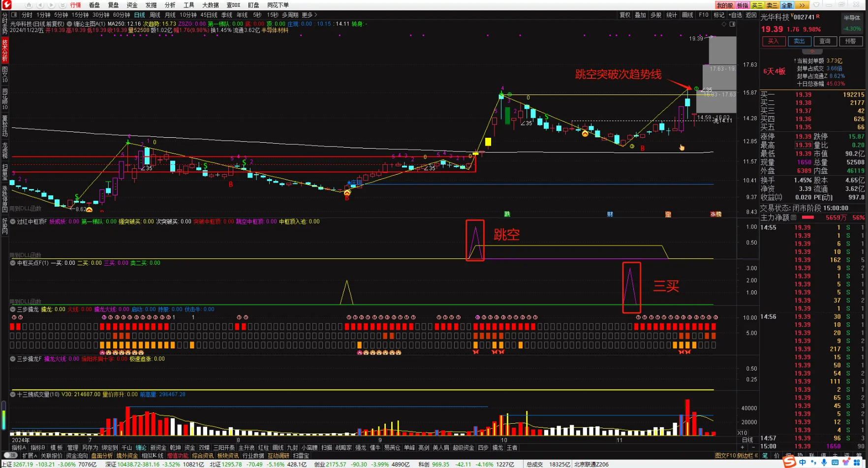Image resolution: width=868 pixels, height=468 pixels.
Task: Toggle the right side panel layout icon
Action: [x=732, y=24]
